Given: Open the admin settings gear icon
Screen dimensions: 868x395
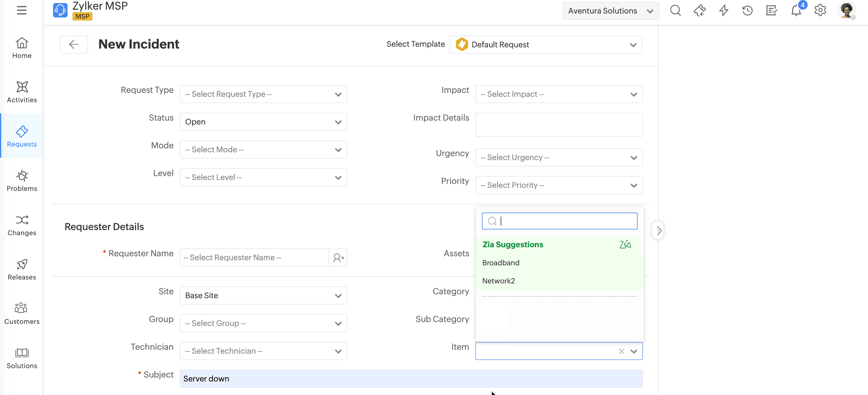Looking at the screenshot, I should [x=820, y=11].
